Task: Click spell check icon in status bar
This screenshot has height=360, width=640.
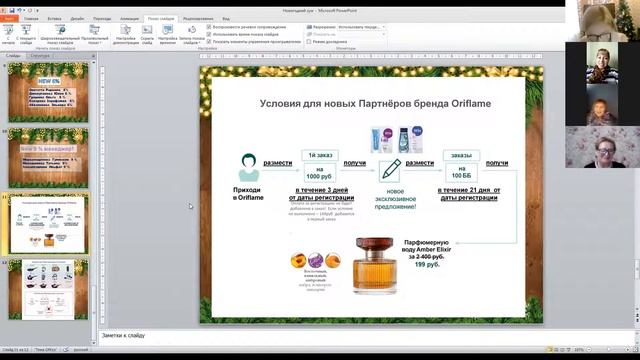Action: (66, 350)
